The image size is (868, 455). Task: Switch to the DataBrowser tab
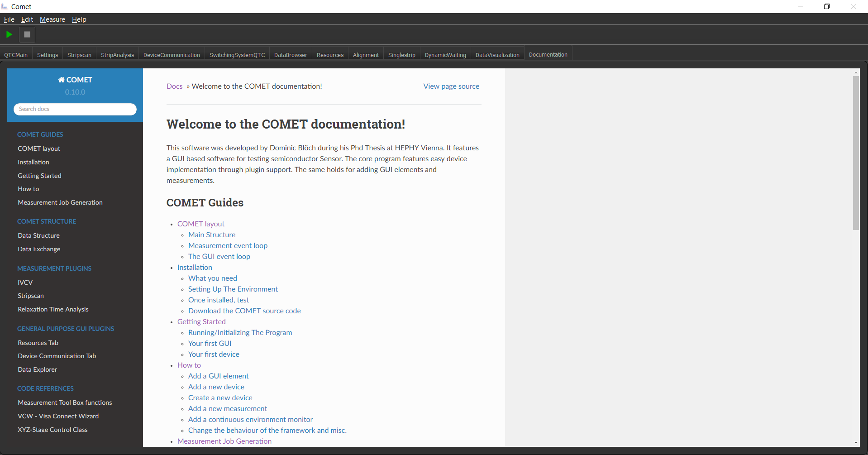pyautogui.click(x=291, y=55)
